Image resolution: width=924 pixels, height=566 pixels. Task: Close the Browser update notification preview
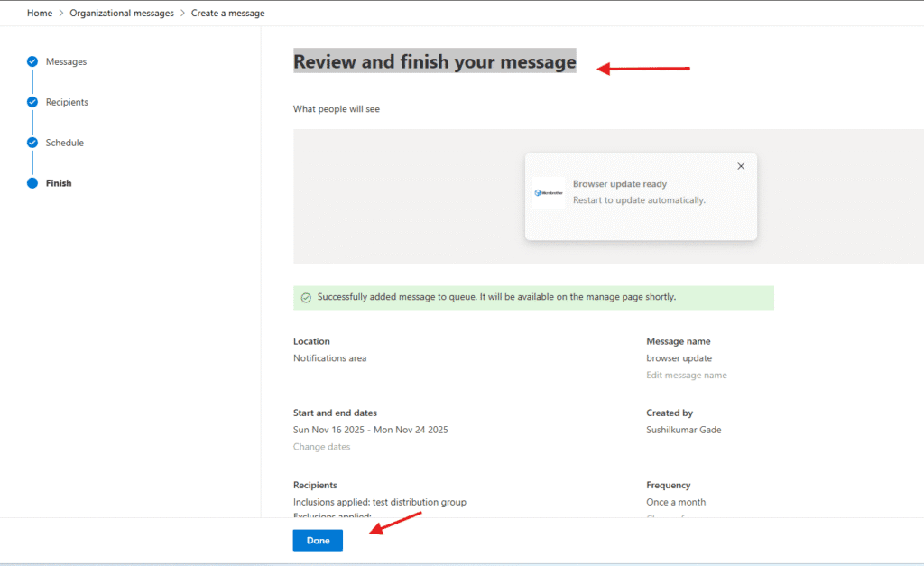click(741, 166)
